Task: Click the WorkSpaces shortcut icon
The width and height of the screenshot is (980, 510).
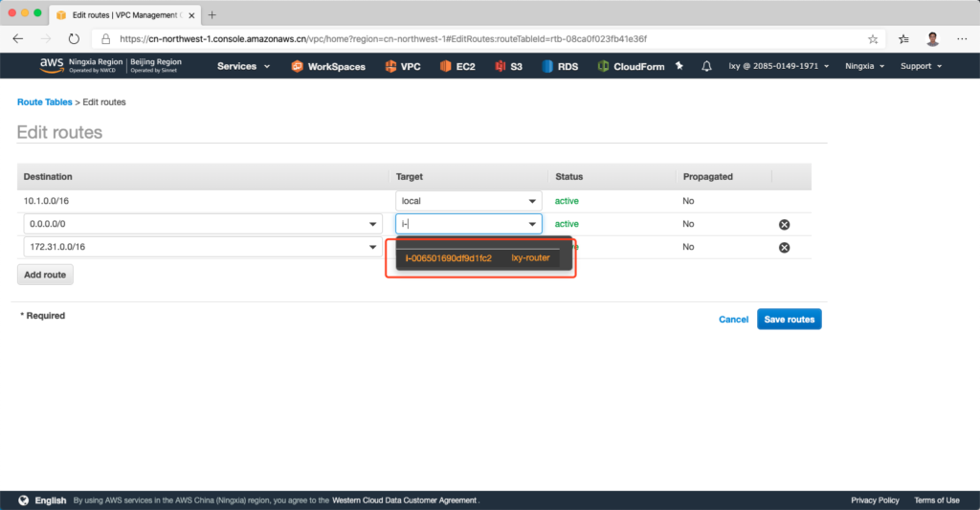Action: [x=298, y=66]
